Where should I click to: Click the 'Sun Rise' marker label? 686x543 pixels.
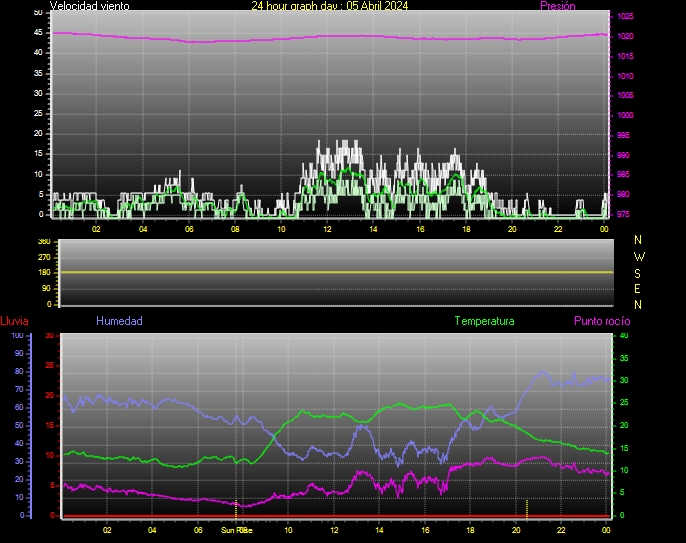(x=237, y=530)
